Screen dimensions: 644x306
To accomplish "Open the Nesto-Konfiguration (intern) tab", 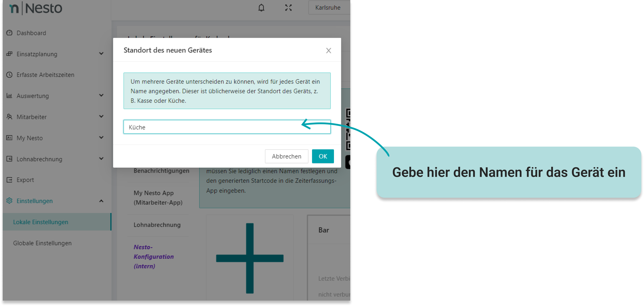I will (x=153, y=257).
